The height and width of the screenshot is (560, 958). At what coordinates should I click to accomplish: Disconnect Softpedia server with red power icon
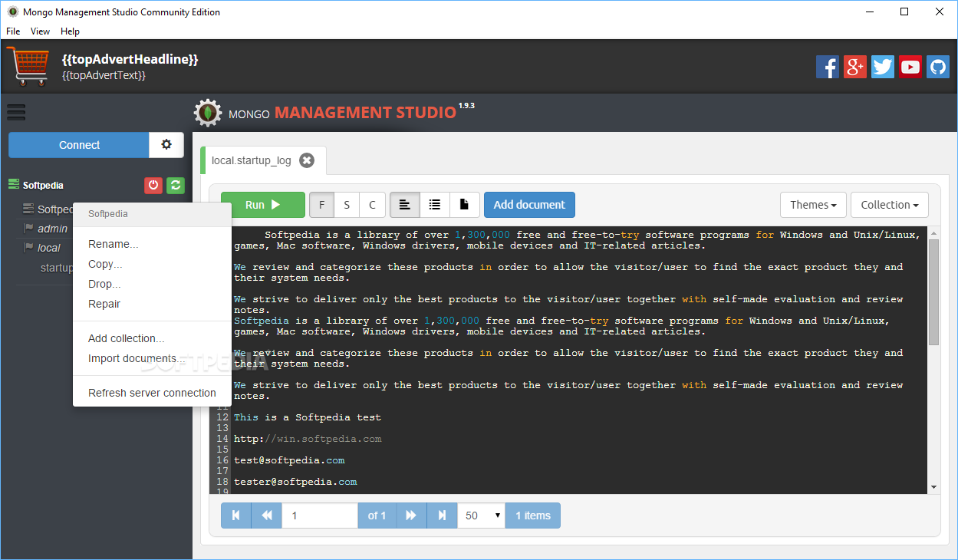(153, 185)
